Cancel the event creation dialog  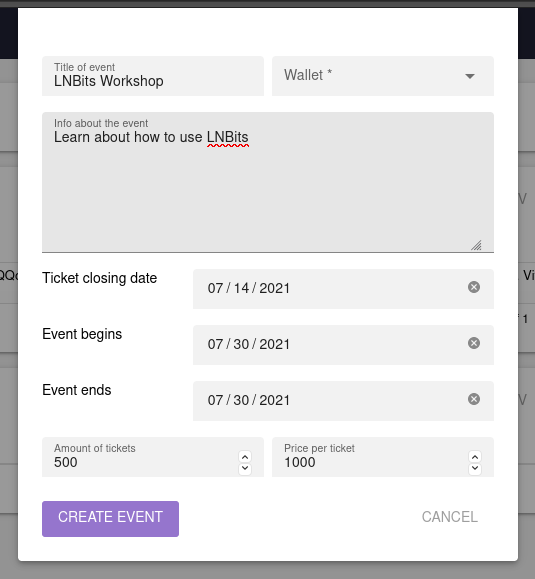point(449,517)
